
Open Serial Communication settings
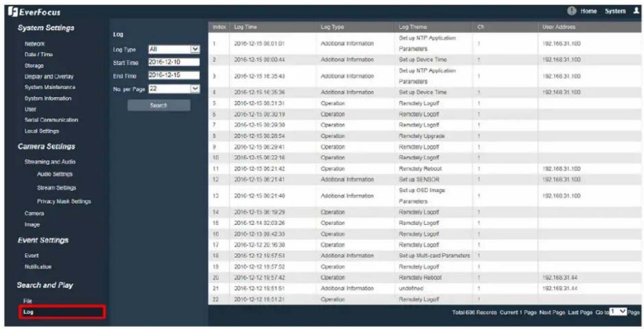coord(51,120)
